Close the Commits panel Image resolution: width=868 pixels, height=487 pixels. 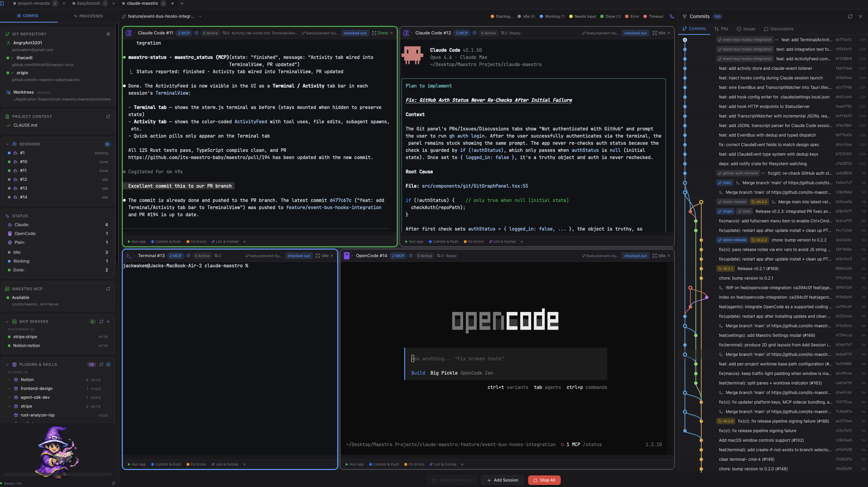coord(861,16)
